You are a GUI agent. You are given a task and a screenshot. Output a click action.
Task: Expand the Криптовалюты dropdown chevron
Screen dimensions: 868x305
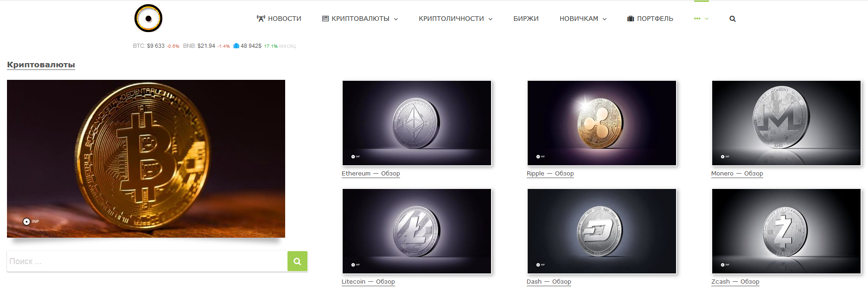tap(396, 19)
